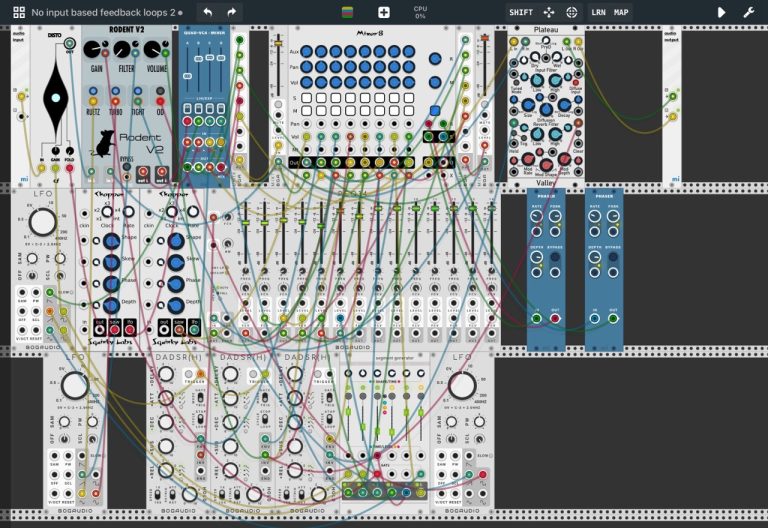The width and height of the screenshot is (768, 528).
Task: Click the Rodent V2 VOLUME knob
Action: tap(152, 49)
